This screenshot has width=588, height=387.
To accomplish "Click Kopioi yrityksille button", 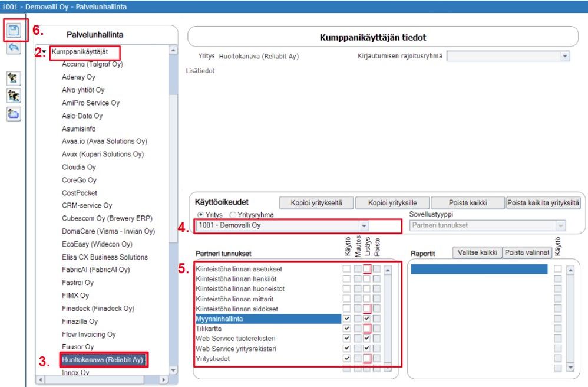I will (392, 203).
